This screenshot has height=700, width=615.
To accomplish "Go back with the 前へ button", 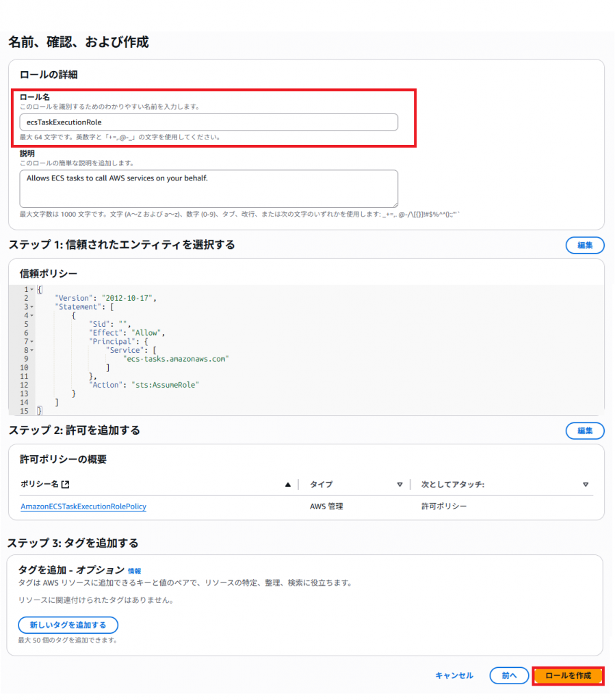I will tap(509, 675).
